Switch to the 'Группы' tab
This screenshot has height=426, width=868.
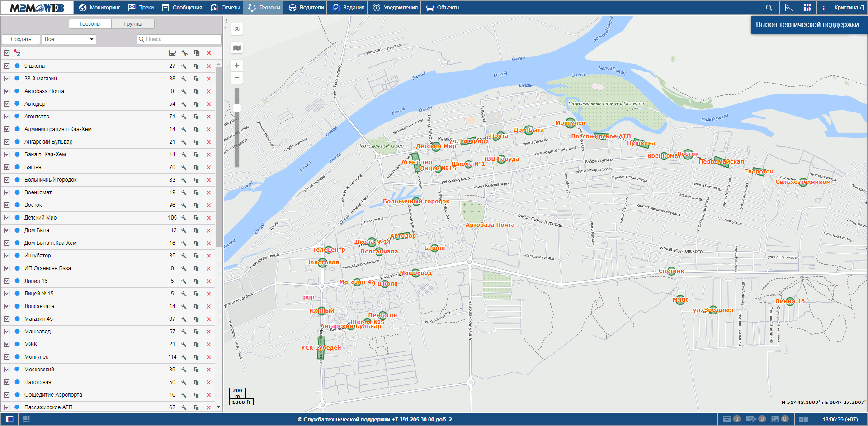pos(133,24)
